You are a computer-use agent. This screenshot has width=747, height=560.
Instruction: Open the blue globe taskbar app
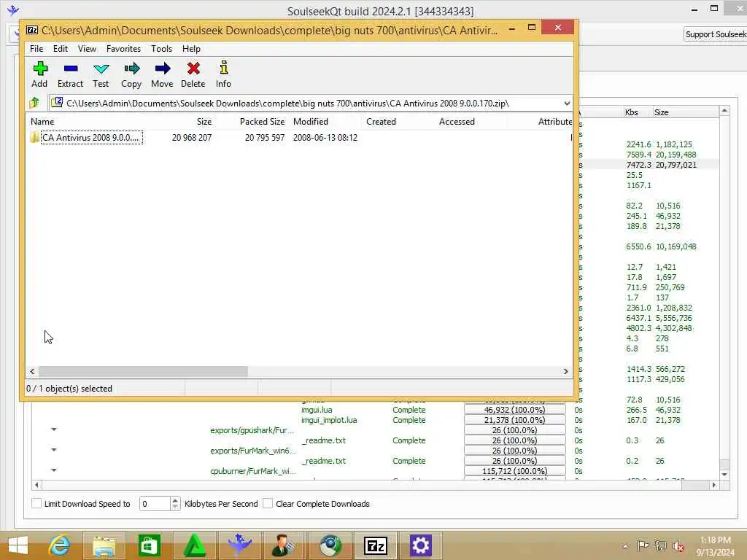point(330,545)
